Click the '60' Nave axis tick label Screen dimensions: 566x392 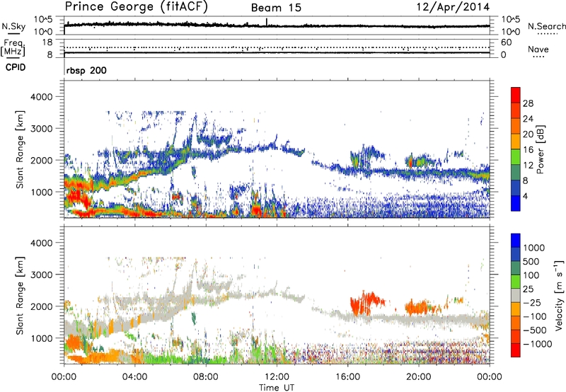tap(507, 42)
